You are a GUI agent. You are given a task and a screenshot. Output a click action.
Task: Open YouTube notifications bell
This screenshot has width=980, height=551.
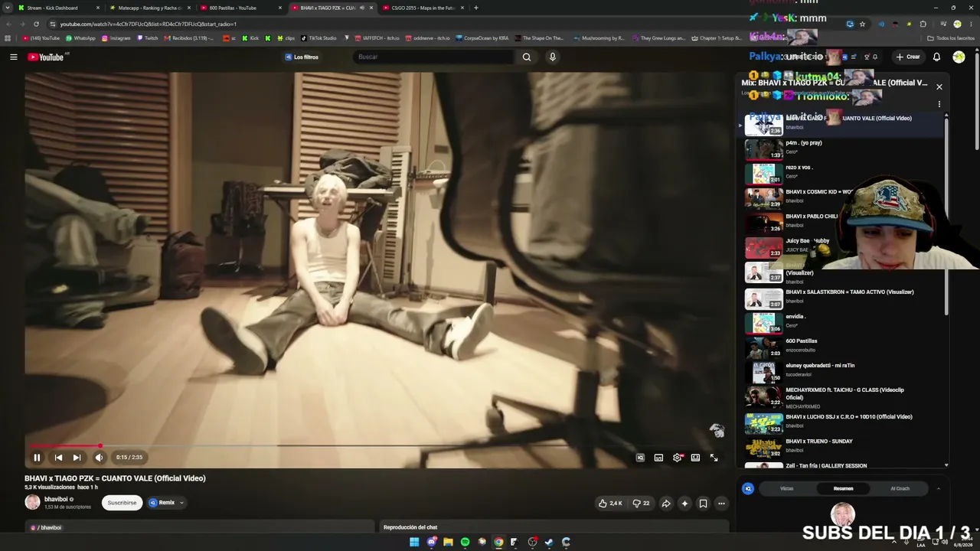click(936, 57)
